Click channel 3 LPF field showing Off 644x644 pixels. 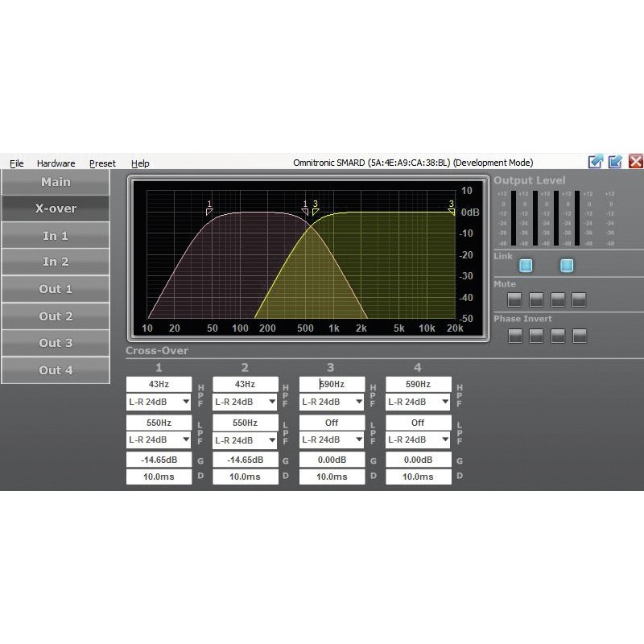coord(332,423)
